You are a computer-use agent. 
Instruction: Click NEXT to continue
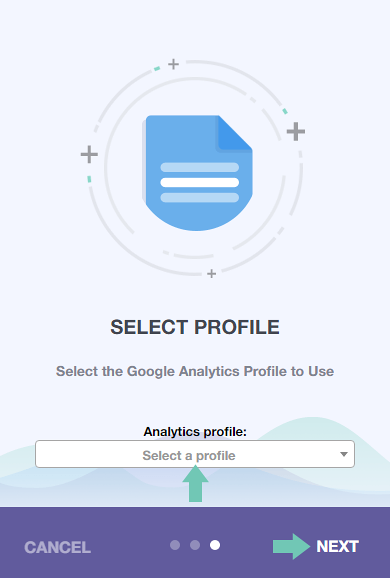click(337, 546)
